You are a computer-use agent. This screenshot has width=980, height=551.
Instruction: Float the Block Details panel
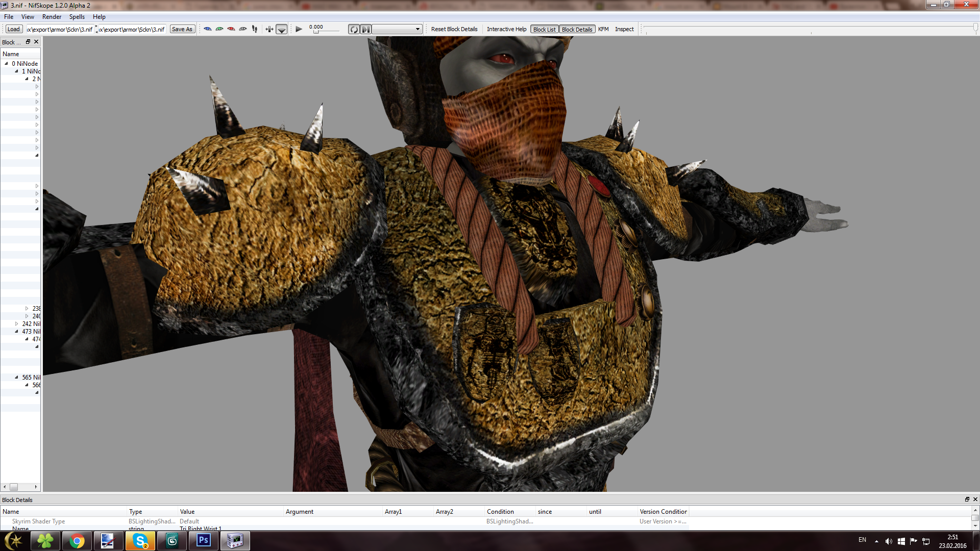point(967,499)
